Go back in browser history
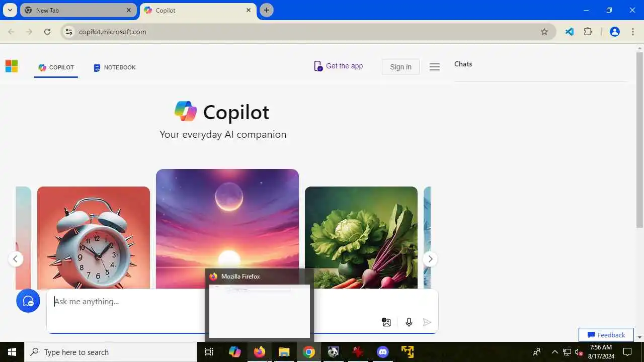 (x=11, y=32)
